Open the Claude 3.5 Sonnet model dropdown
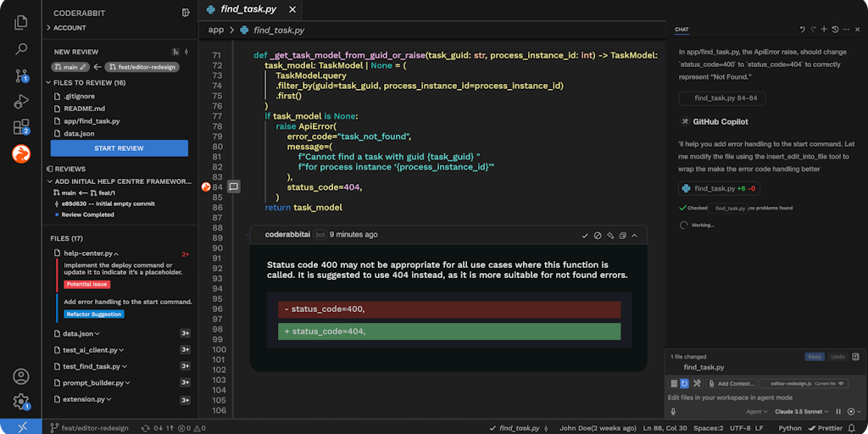Viewport: 868px width, 434px height. tap(801, 411)
